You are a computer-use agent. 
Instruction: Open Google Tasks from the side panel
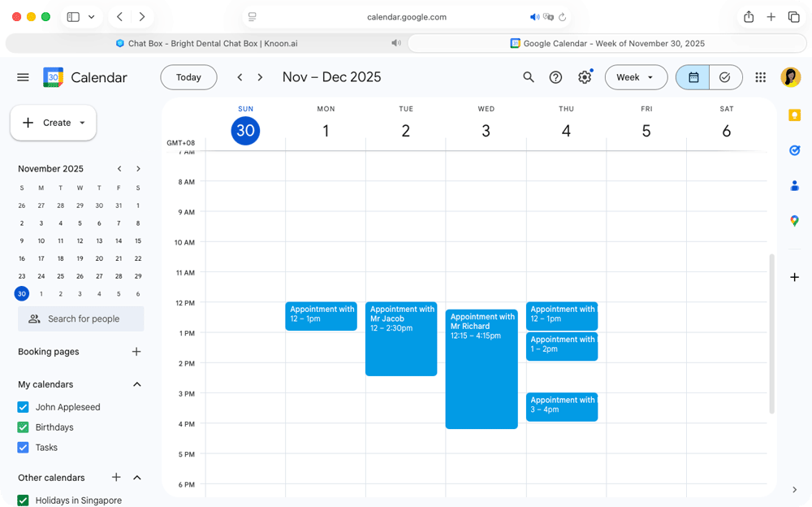pyautogui.click(x=794, y=150)
